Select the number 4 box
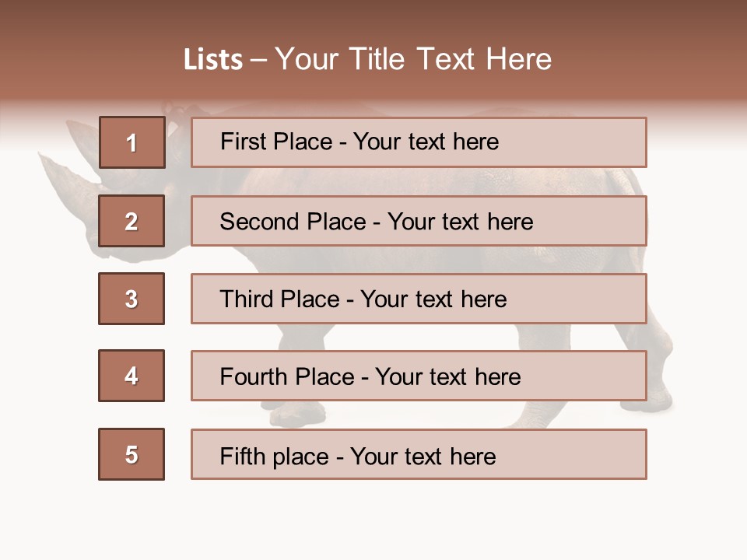Viewport: 747px width, 560px height. coord(132,376)
